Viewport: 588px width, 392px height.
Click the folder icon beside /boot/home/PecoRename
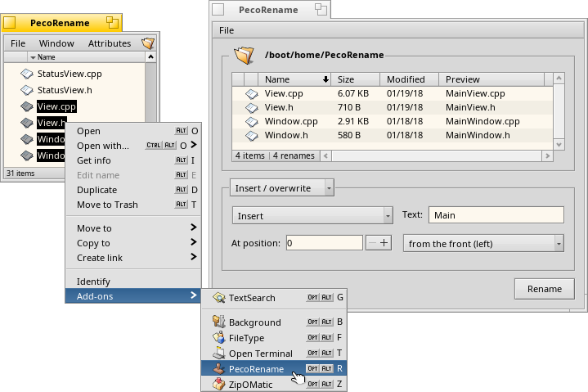(x=245, y=55)
